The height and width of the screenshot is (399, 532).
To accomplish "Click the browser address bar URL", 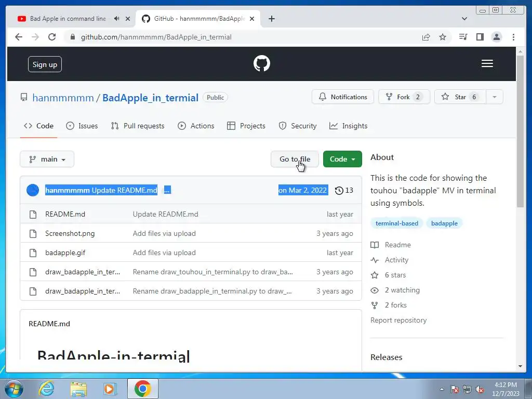I will pyautogui.click(x=156, y=37).
